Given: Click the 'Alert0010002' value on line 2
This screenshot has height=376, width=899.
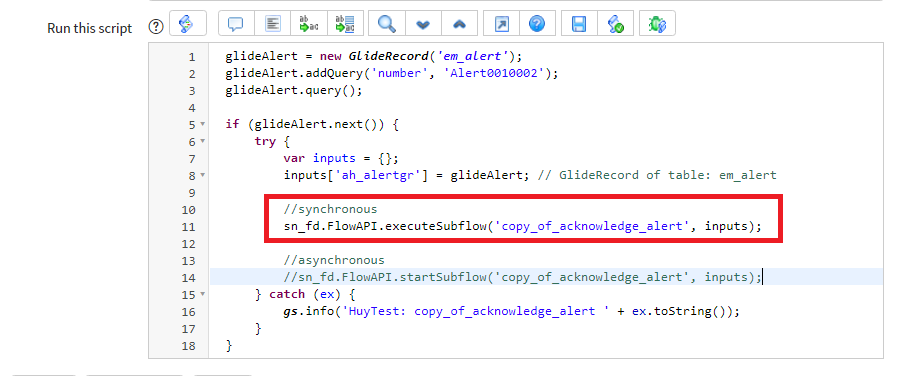Looking at the screenshot, I should click(x=495, y=73).
